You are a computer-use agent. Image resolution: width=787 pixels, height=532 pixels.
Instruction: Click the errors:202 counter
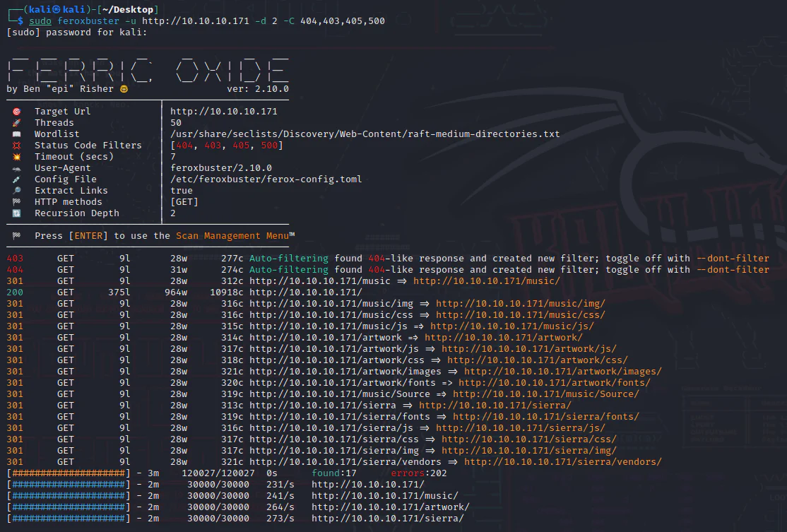[x=419, y=473]
